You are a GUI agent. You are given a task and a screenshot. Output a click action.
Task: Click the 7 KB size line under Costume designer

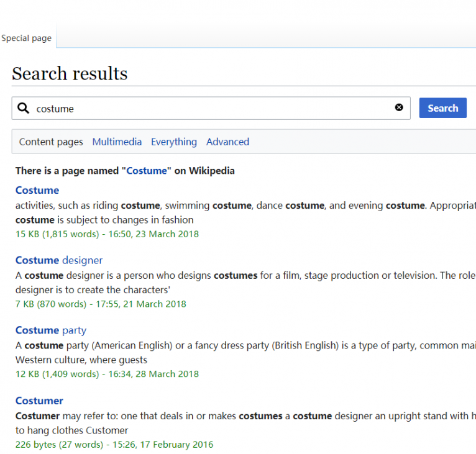pyautogui.click(x=101, y=304)
